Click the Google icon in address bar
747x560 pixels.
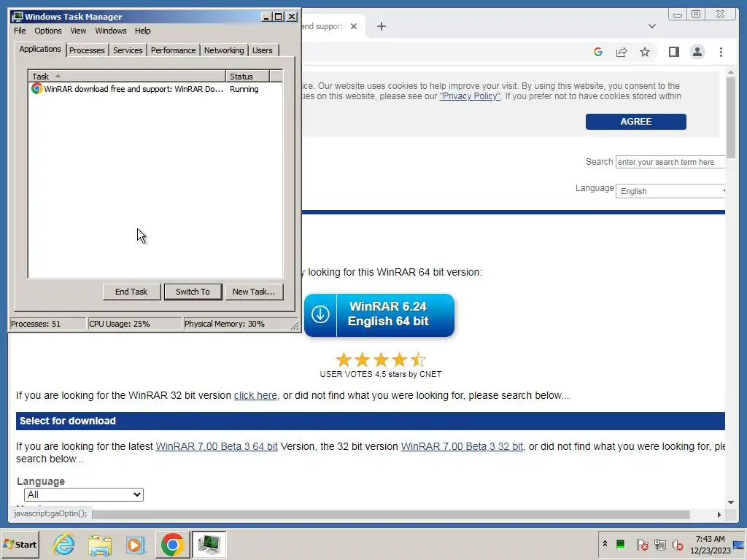point(598,52)
